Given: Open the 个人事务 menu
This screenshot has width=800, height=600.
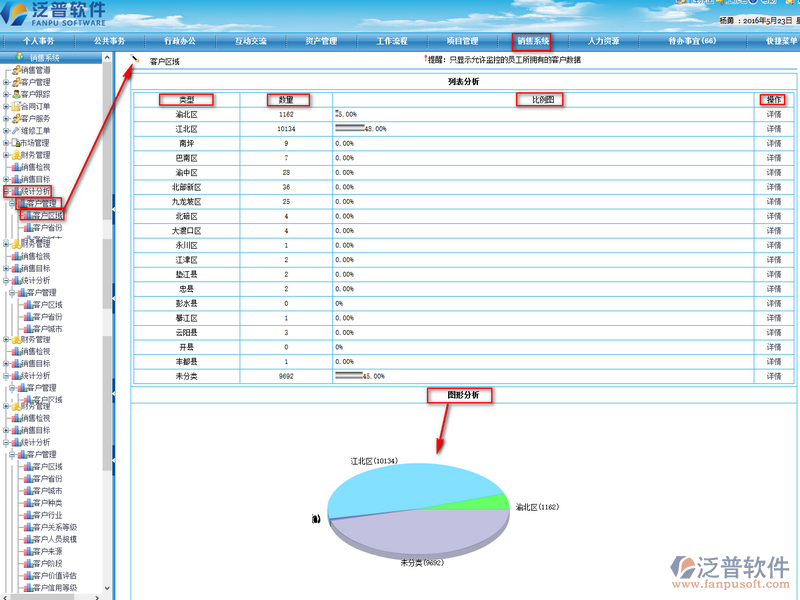Looking at the screenshot, I should coord(38,41).
